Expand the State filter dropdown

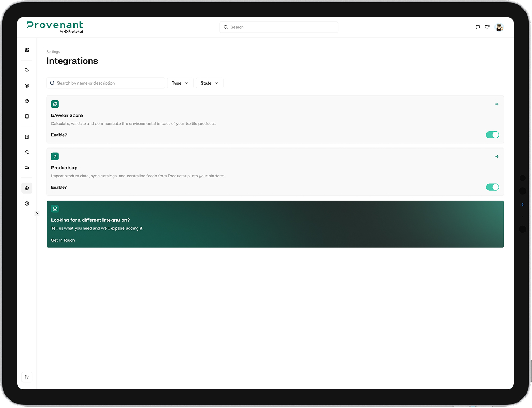tap(209, 83)
